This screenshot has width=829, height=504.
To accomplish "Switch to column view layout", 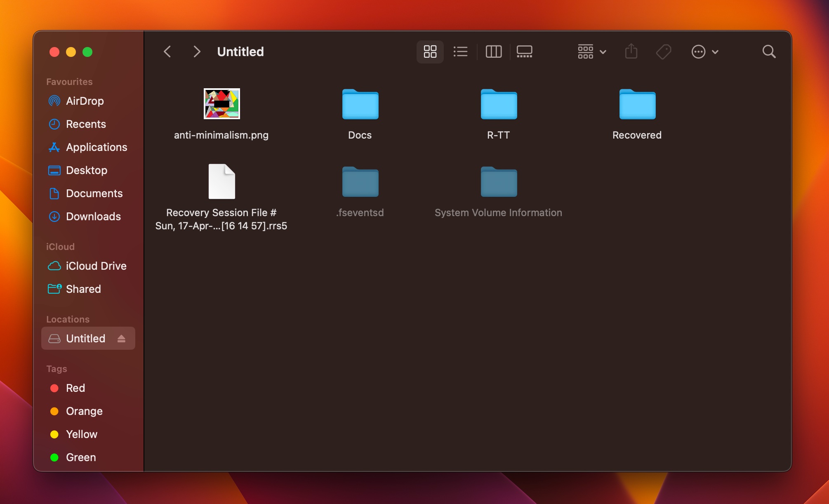I will click(493, 52).
